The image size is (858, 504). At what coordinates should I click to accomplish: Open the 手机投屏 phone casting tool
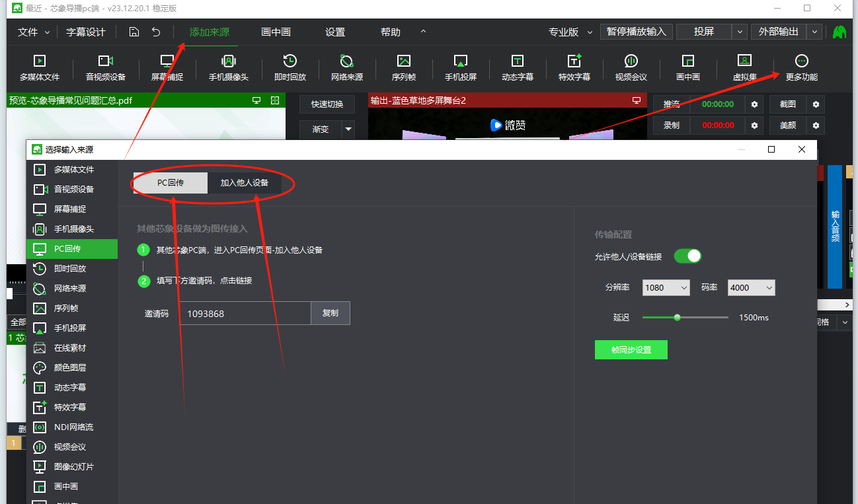460,67
